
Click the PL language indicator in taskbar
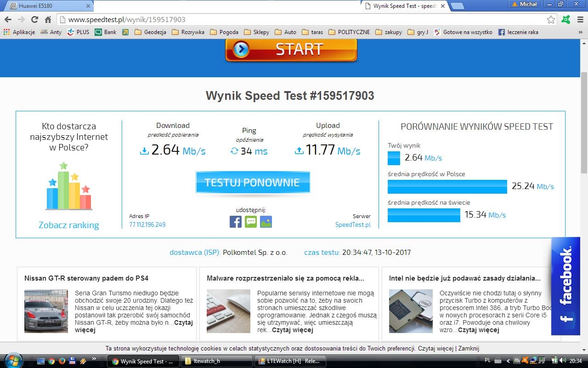pos(488,360)
